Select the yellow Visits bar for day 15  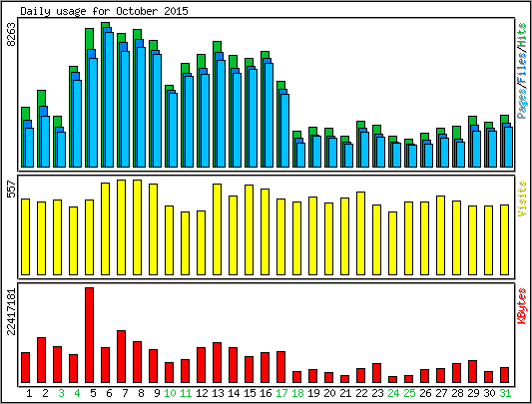coord(250,230)
